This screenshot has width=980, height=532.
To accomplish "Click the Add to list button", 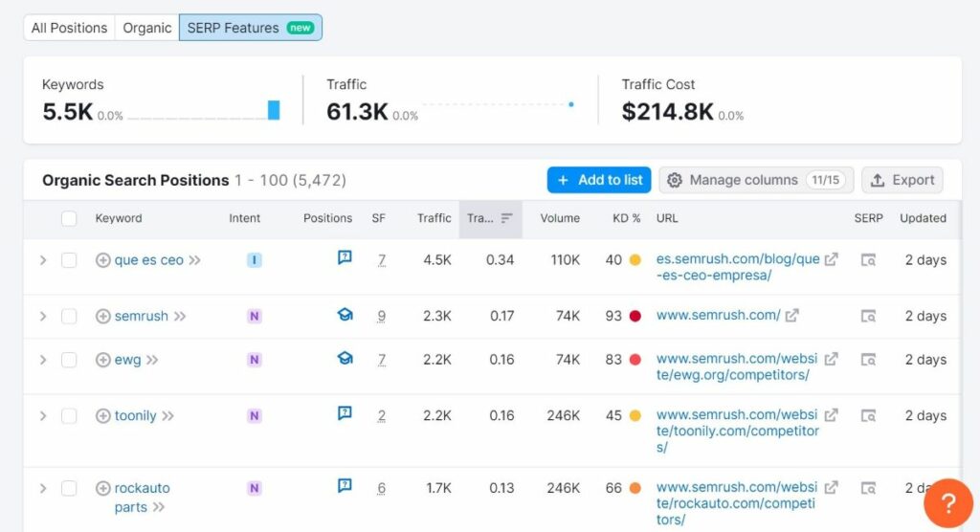I will tap(599, 180).
